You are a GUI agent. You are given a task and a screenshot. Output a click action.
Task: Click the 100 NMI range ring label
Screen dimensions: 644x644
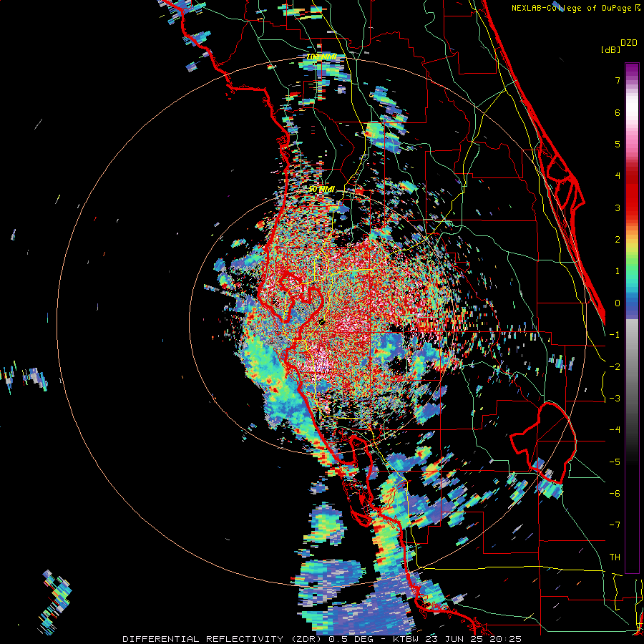(x=321, y=57)
